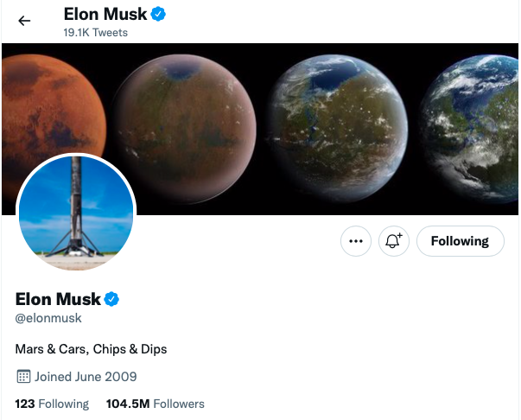
Task: Toggle tweet notifications with the bell icon
Action: point(393,241)
